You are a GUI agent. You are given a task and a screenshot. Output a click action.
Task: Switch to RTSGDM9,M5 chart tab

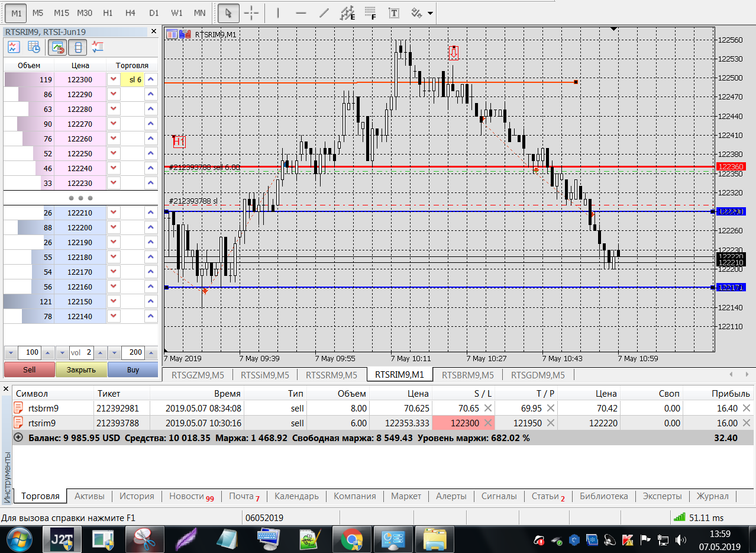538,375
